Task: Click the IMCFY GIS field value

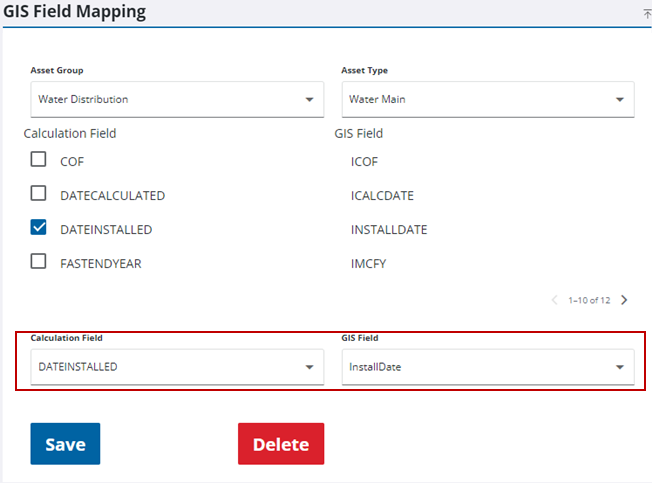Action: pyautogui.click(x=368, y=263)
